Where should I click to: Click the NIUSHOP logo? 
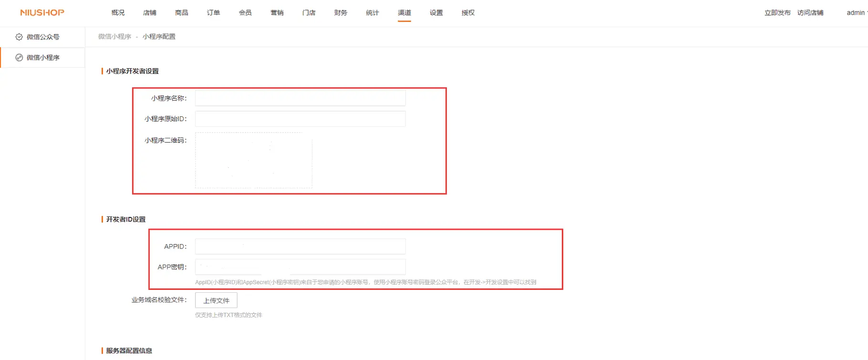pyautogui.click(x=42, y=13)
